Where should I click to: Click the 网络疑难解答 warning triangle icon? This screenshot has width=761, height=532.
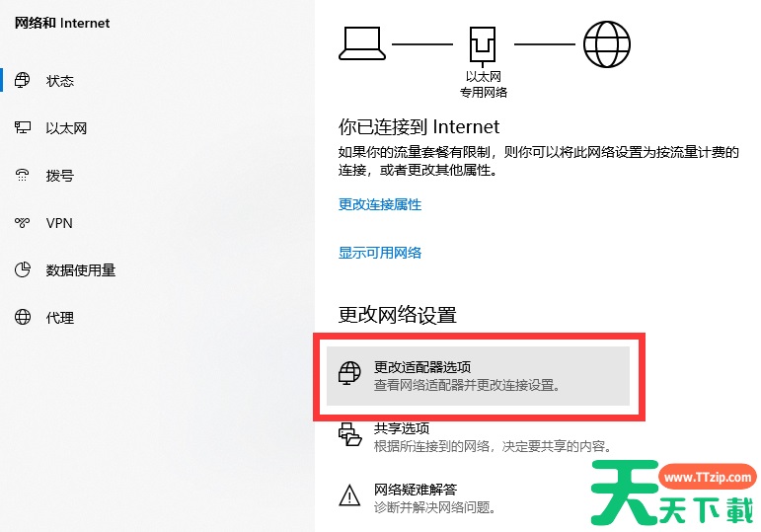349,495
